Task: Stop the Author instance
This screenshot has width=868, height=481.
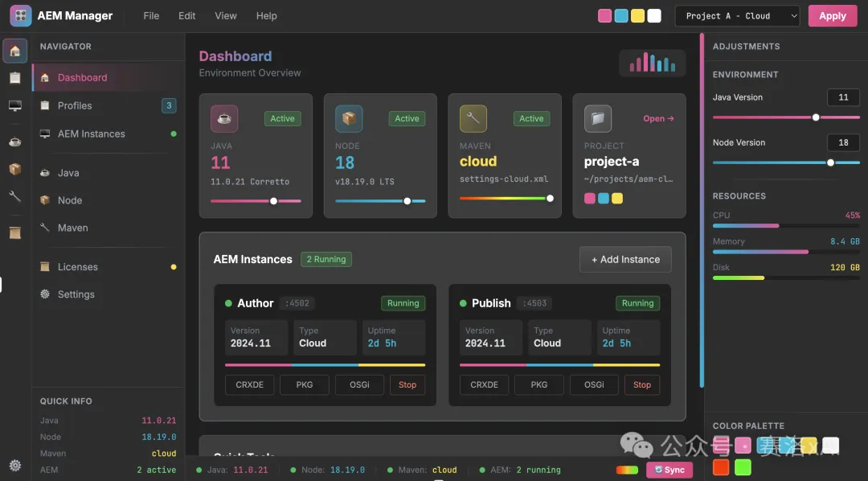Action: (407, 385)
